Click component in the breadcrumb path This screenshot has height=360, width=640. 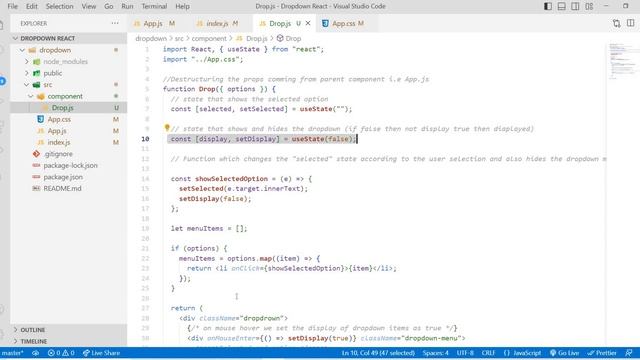[x=209, y=38]
